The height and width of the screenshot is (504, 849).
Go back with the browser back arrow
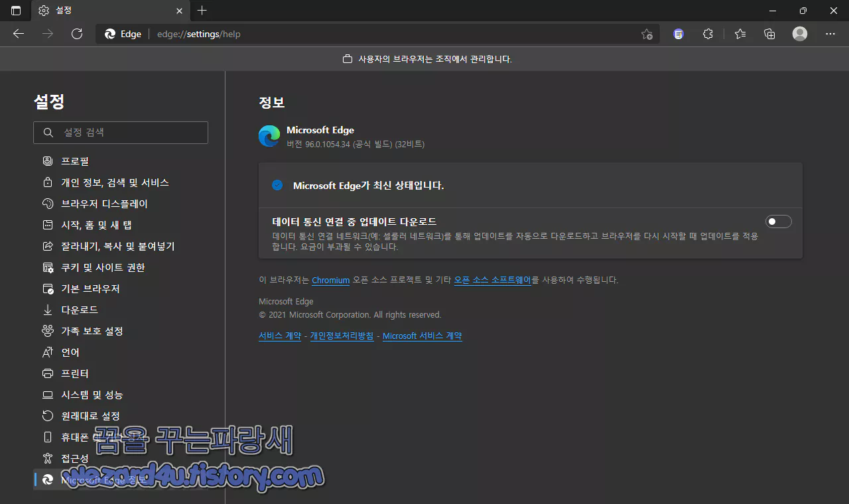coord(19,34)
